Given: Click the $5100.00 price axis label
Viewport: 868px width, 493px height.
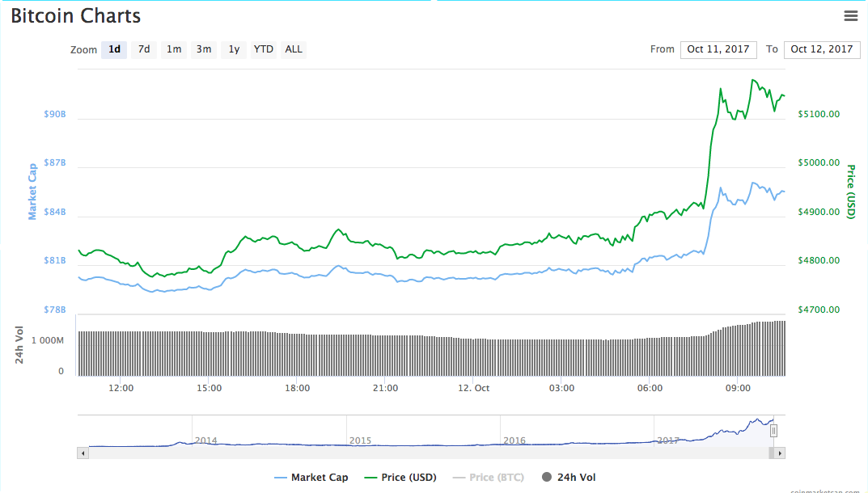Looking at the screenshot, I should click(x=819, y=114).
